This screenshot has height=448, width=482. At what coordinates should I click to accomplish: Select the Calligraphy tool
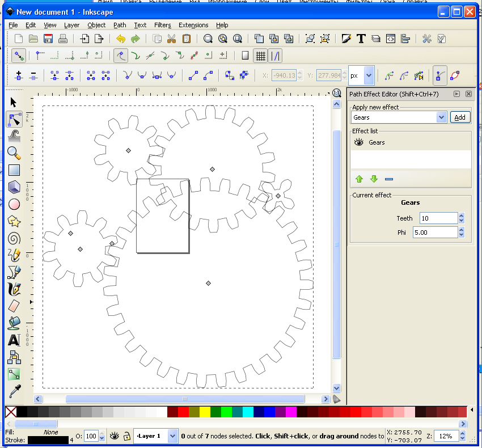(14, 289)
